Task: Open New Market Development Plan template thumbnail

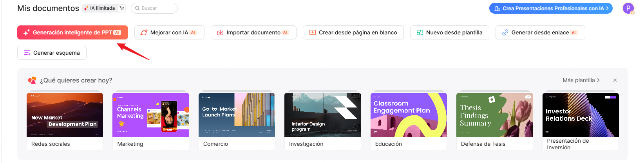Action: tap(65, 115)
